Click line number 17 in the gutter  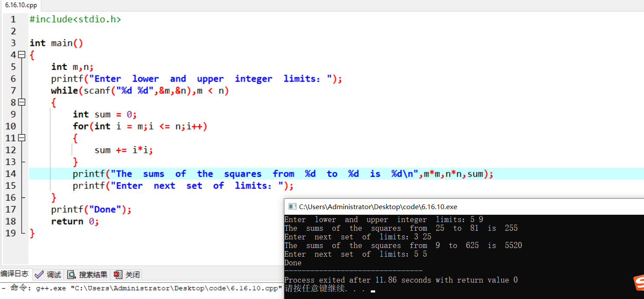coord(10,210)
